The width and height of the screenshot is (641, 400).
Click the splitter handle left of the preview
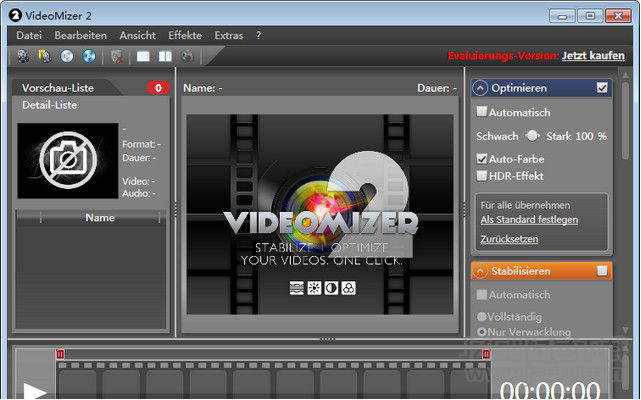pyautogui.click(x=175, y=210)
